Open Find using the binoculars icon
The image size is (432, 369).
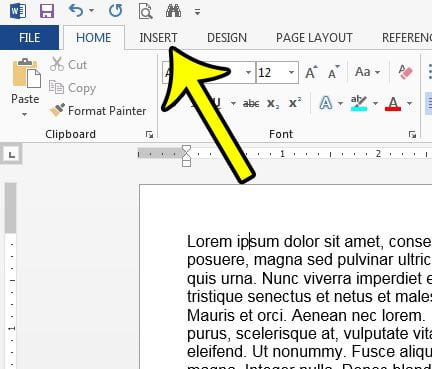coord(173,11)
